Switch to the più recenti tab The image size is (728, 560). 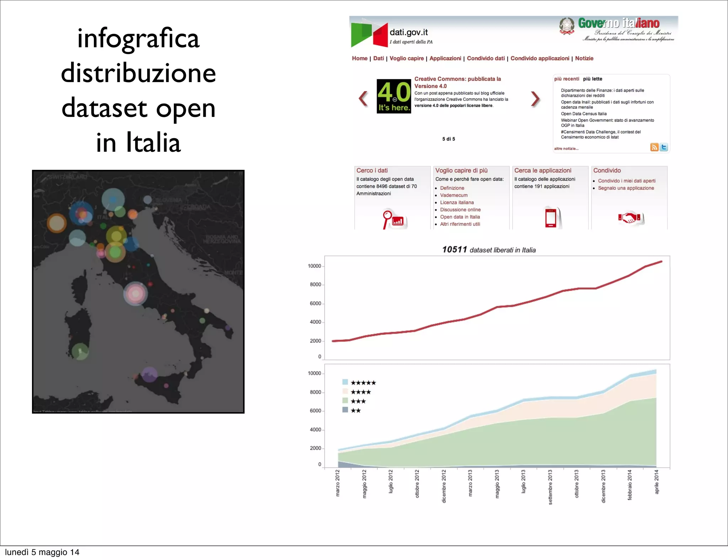click(x=567, y=79)
